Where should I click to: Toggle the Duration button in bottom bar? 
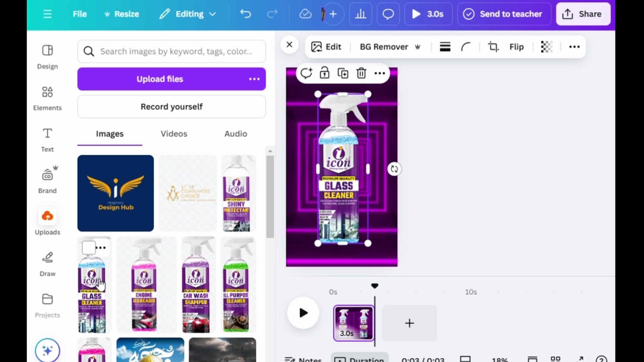coord(360,359)
